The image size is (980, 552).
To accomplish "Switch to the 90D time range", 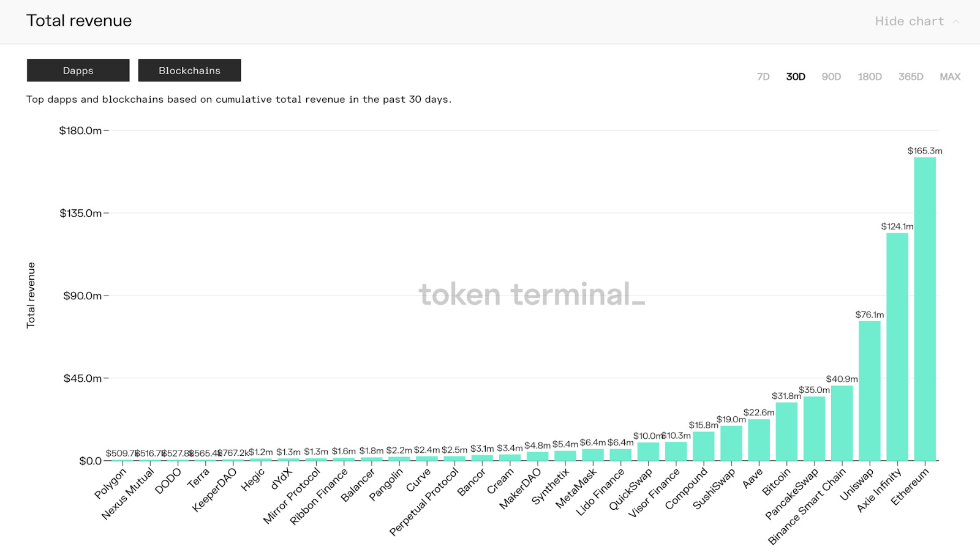I will pos(831,76).
